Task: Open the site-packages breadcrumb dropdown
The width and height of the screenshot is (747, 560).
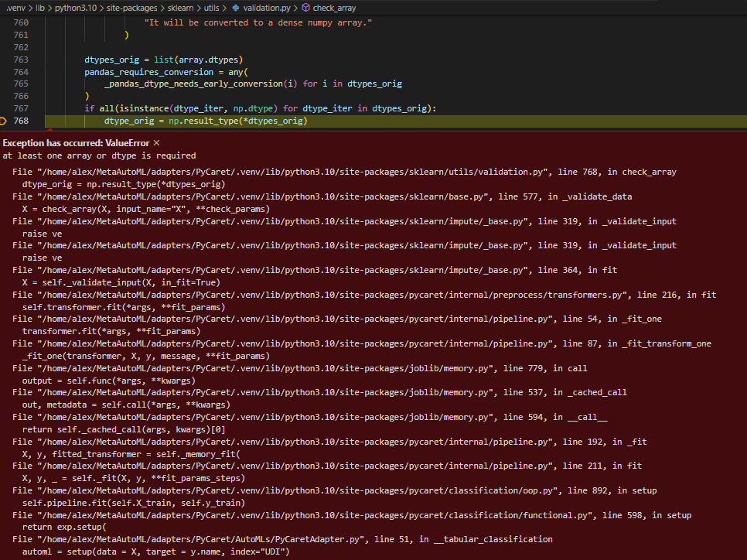Action: point(130,8)
